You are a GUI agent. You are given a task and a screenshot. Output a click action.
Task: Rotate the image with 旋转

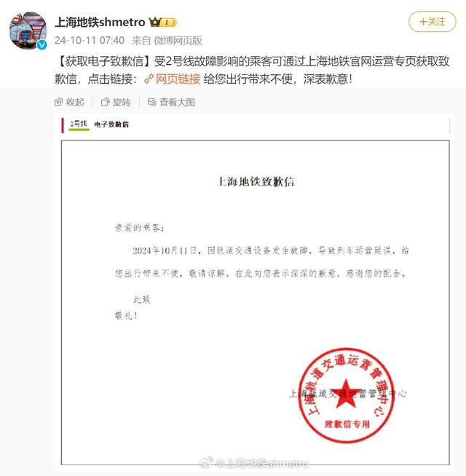pyautogui.click(x=116, y=103)
